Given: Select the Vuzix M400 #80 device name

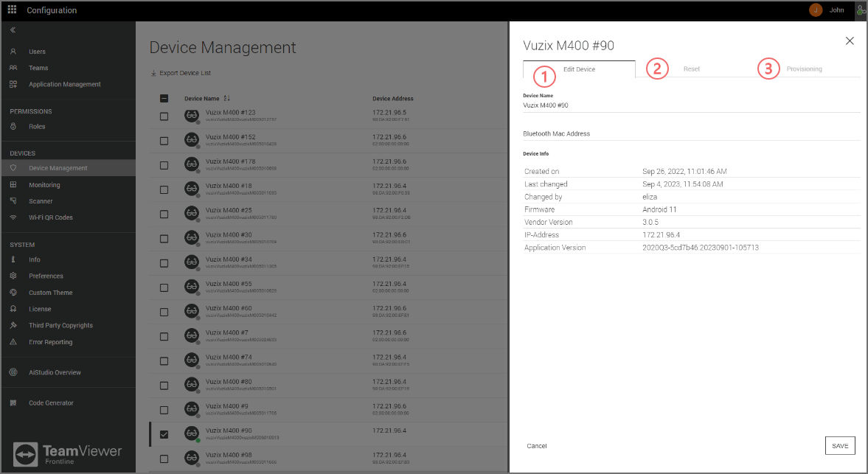Looking at the screenshot, I should coord(229,382).
